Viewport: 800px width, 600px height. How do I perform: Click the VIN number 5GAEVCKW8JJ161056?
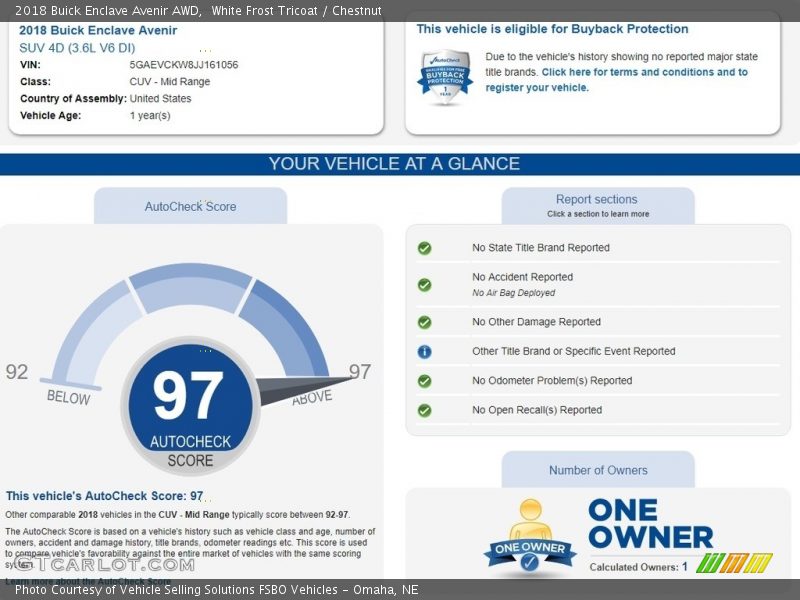[x=184, y=65]
